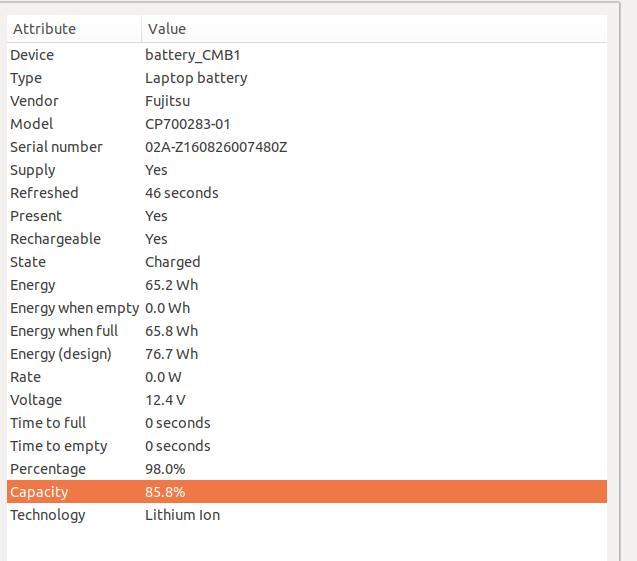Select the Energy when full row
Screen dimensions: 637x561
307,331
